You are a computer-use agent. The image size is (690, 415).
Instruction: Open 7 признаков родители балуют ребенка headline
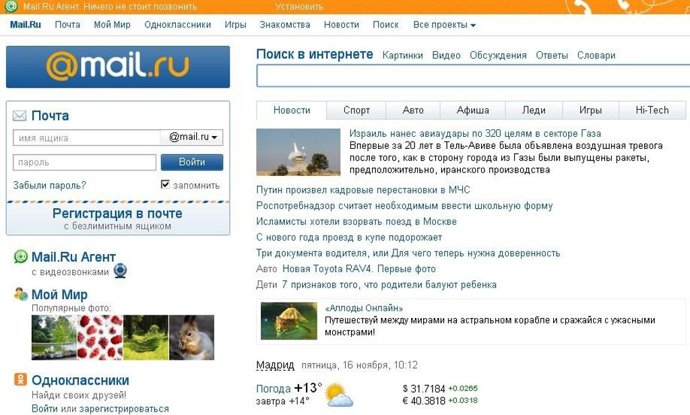[x=389, y=285]
